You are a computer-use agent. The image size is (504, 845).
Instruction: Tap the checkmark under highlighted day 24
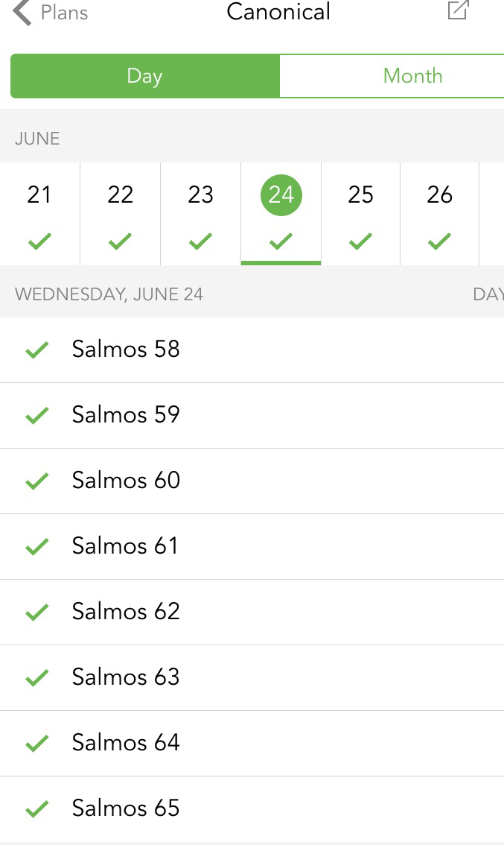pyautogui.click(x=281, y=241)
